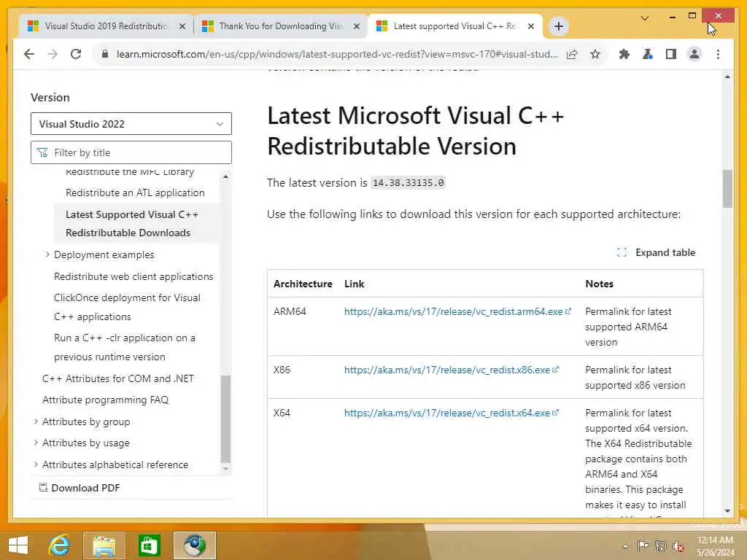Viewport: 747px width, 560px height.
Task: Open Redistribute web client applications
Action: pos(133,276)
